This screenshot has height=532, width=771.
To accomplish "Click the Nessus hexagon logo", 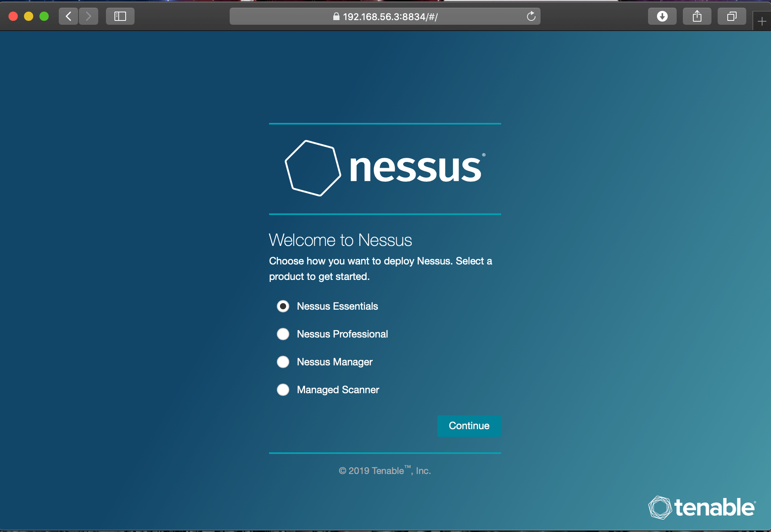I will 313,168.
